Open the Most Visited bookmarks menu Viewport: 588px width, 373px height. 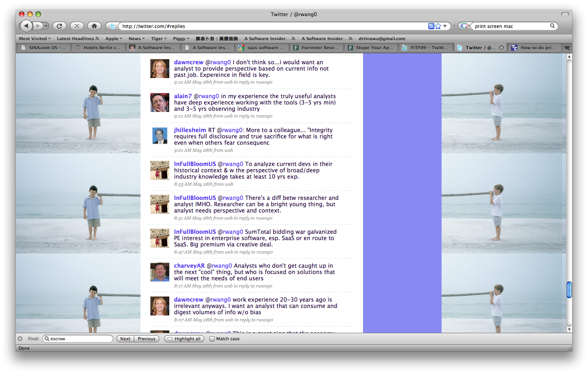click(35, 39)
